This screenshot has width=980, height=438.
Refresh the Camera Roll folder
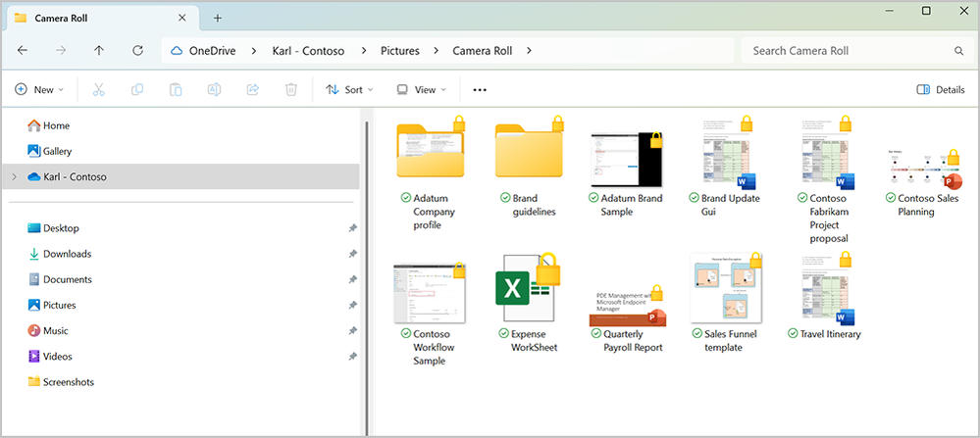138,51
